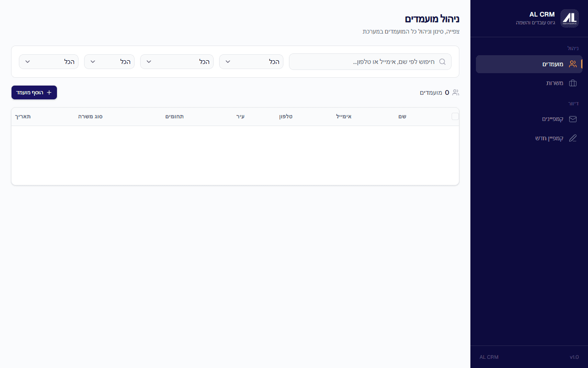The width and height of the screenshot is (588, 368).
Task: Open the narrowest הכל filter dropdown
Action: click(x=109, y=62)
